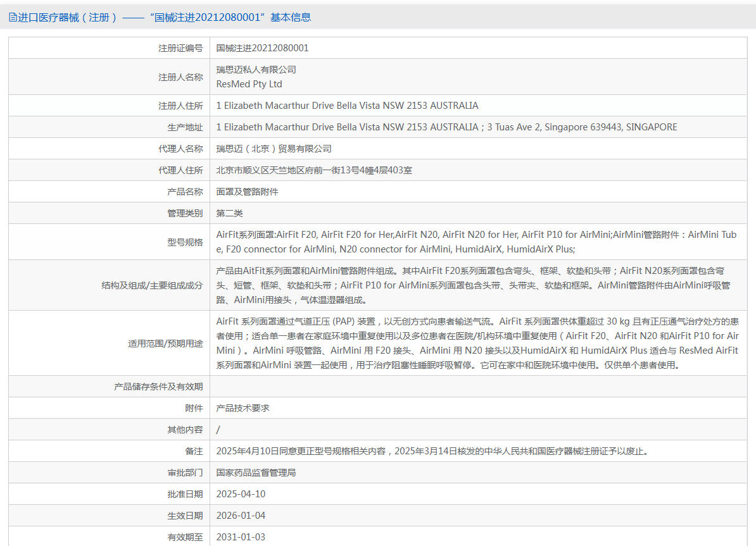756x546 pixels.
Task: Select agent name 瑞思迈(北京)贸易有限公司
Action: [x=274, y=149]
